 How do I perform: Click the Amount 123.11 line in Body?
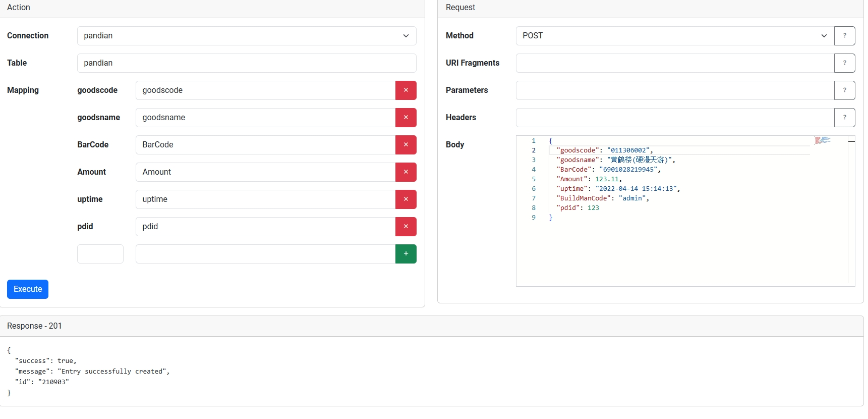589,179
